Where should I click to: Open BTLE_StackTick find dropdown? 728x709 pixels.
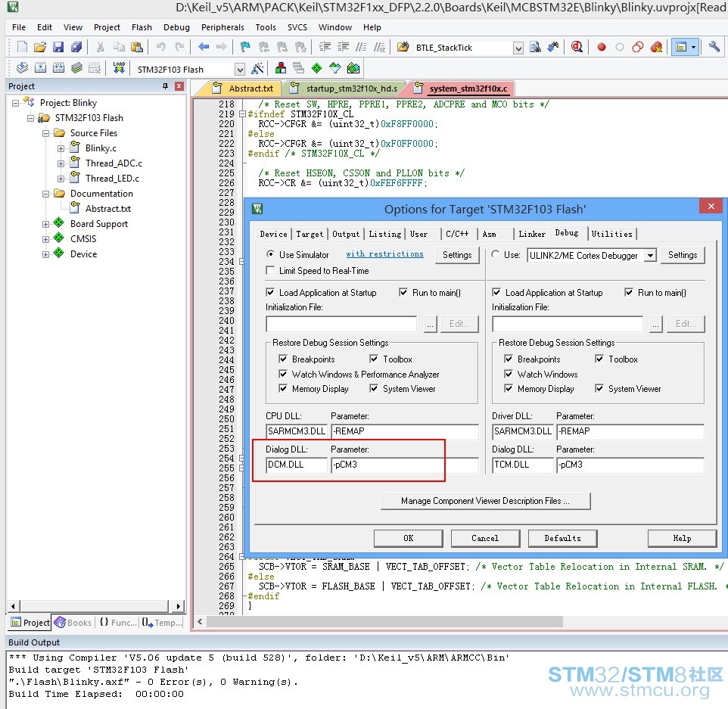tap(518, 48)
